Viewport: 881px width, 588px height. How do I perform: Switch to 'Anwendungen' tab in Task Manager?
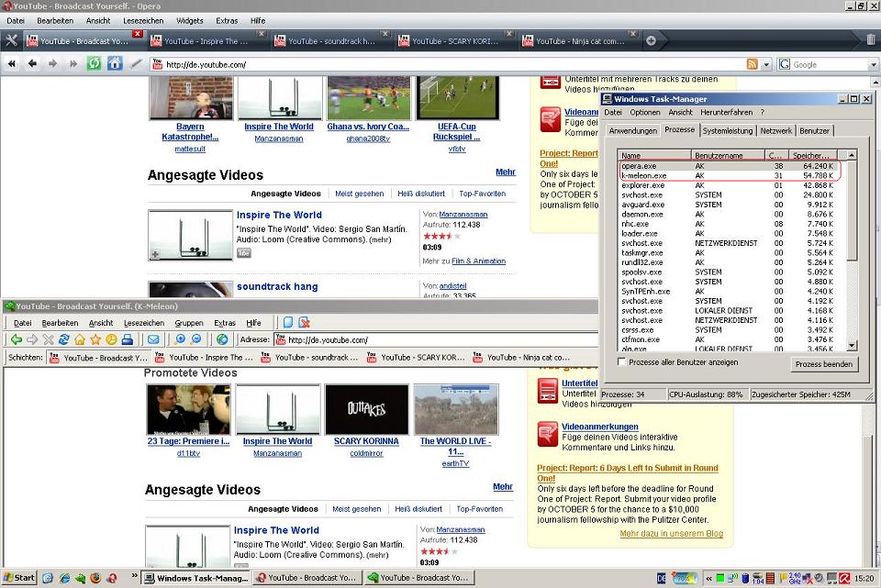click(632, 131)
